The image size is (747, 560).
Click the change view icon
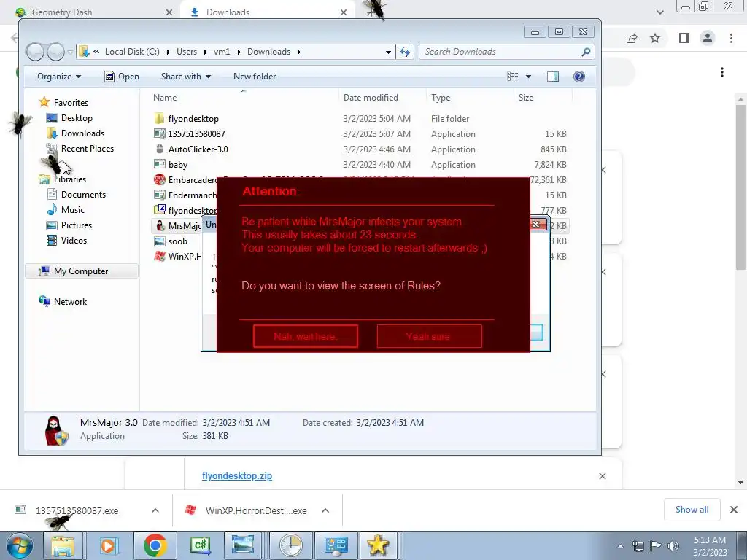[513, 77]
